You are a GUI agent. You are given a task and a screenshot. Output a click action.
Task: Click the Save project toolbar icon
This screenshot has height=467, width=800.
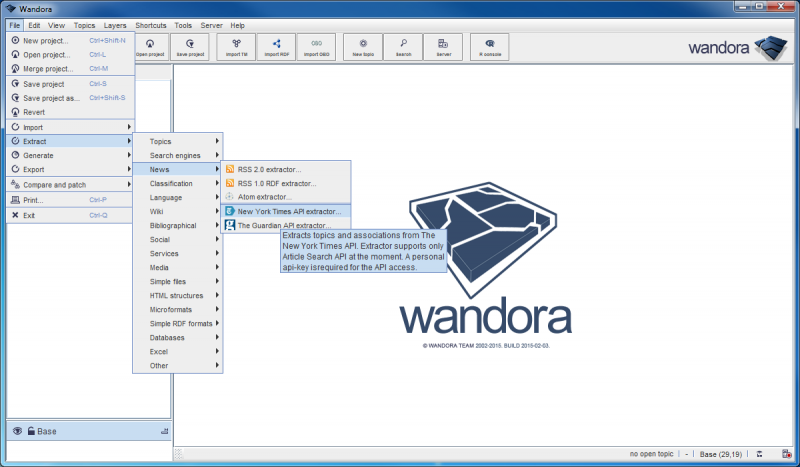point(190,46)
